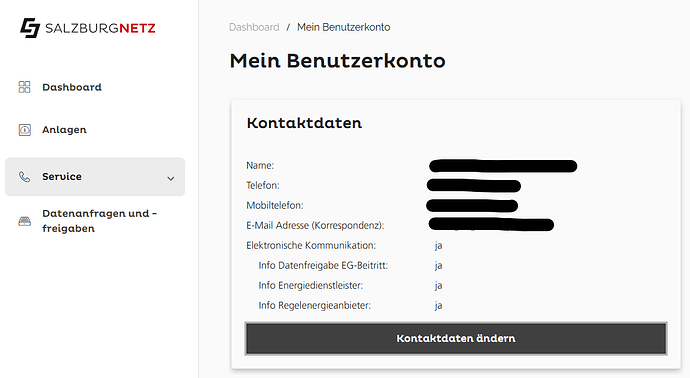Click the ja value for Elektronische Kommunikation
Screen dimensions: 690x378
pyautogui.click(x=438, y=246)
